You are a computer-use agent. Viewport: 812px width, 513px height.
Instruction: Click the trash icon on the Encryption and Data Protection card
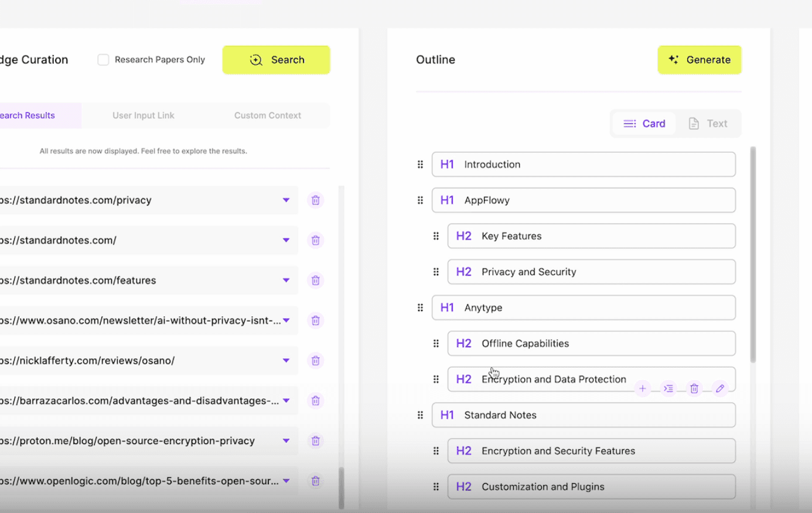coord(694,388)
